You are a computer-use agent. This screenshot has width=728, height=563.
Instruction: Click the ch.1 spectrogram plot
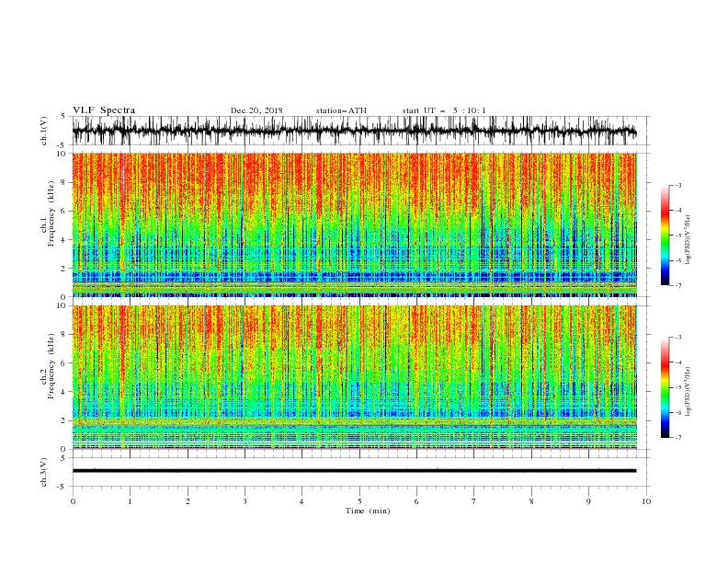(x=355, y=224)
